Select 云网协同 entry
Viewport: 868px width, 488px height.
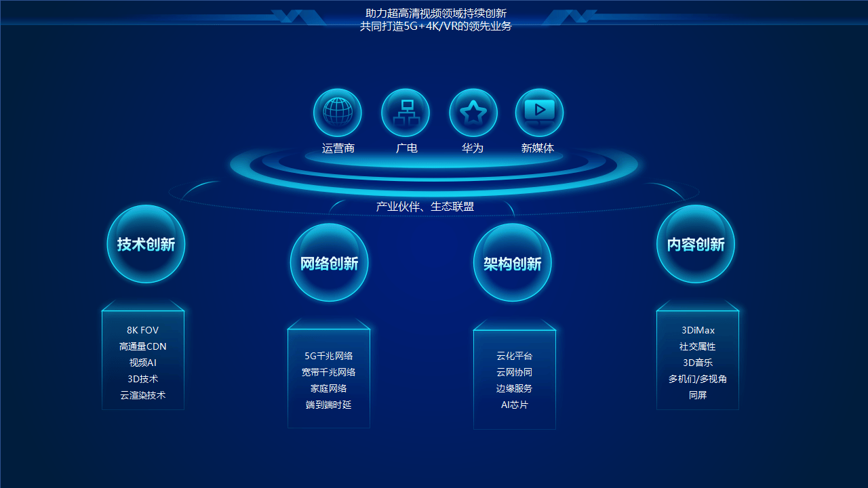point(515,372)
